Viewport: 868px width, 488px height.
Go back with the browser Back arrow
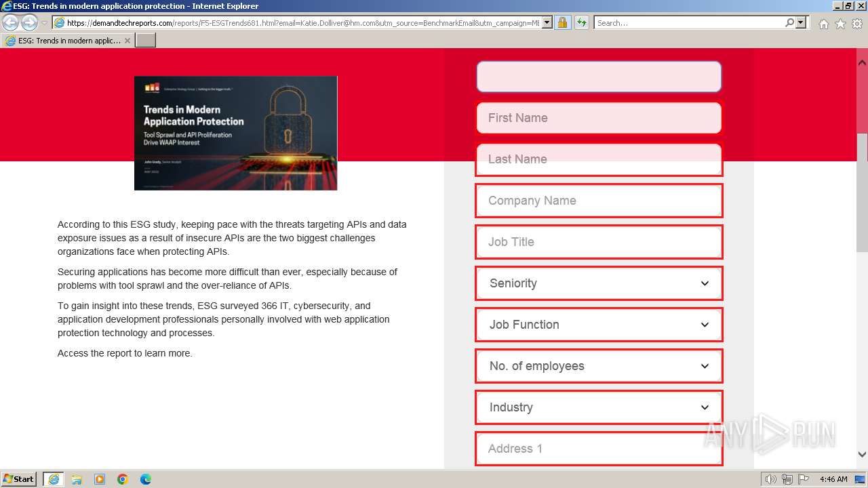(x=10, y=22)
